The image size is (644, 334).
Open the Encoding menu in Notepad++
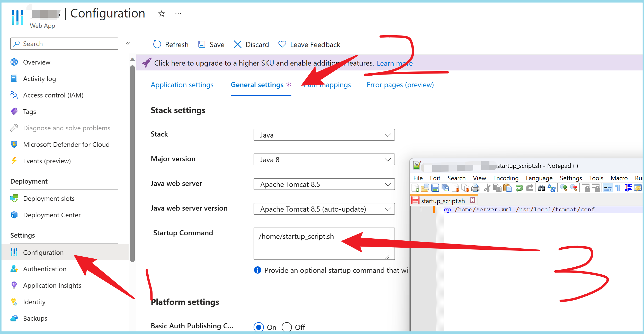(x=505, y=178)
